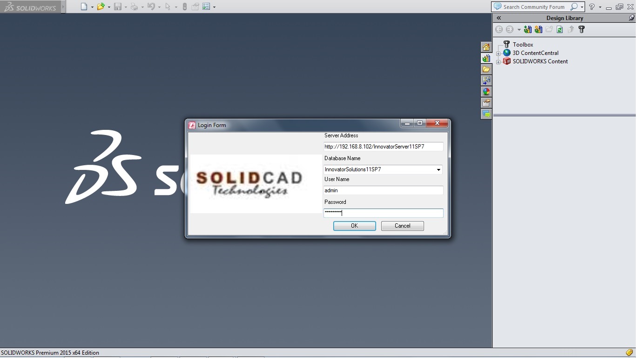This screenshot has width=640, height=364.
Task: Click the Up One Level icon
Action: click(571, 29)
